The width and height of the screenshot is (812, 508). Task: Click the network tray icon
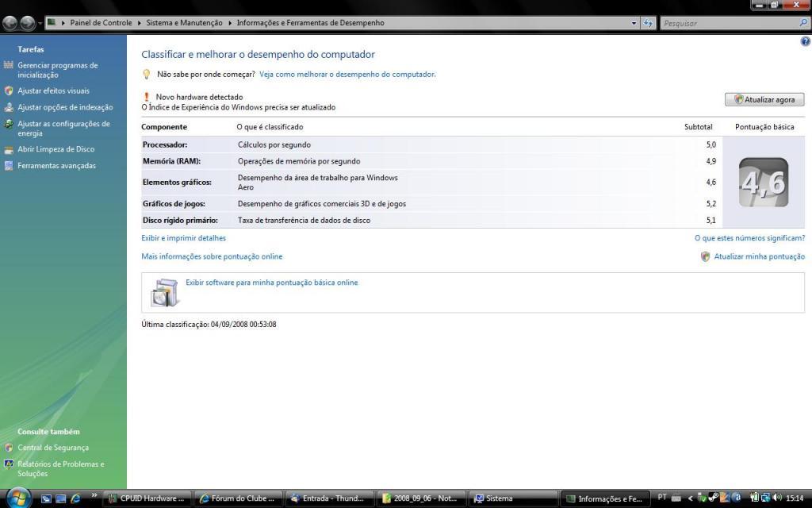[x=765, y=498]
